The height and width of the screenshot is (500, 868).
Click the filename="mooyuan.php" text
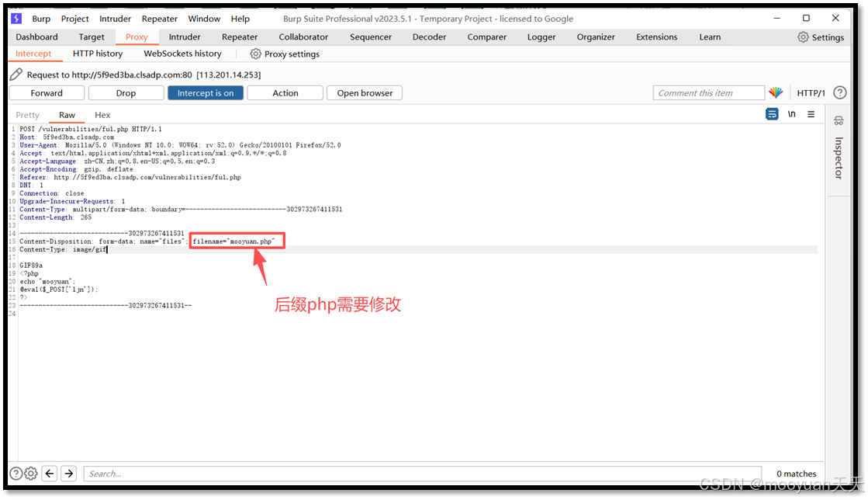(233, 241)
